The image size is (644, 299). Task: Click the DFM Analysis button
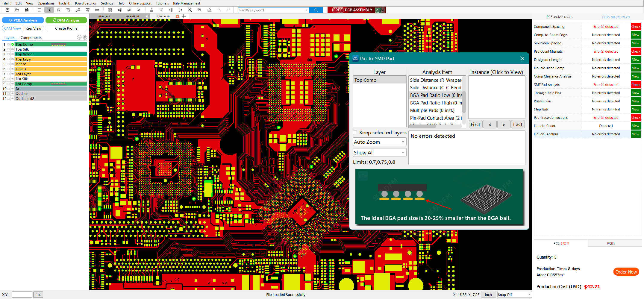tap(66, 20)
